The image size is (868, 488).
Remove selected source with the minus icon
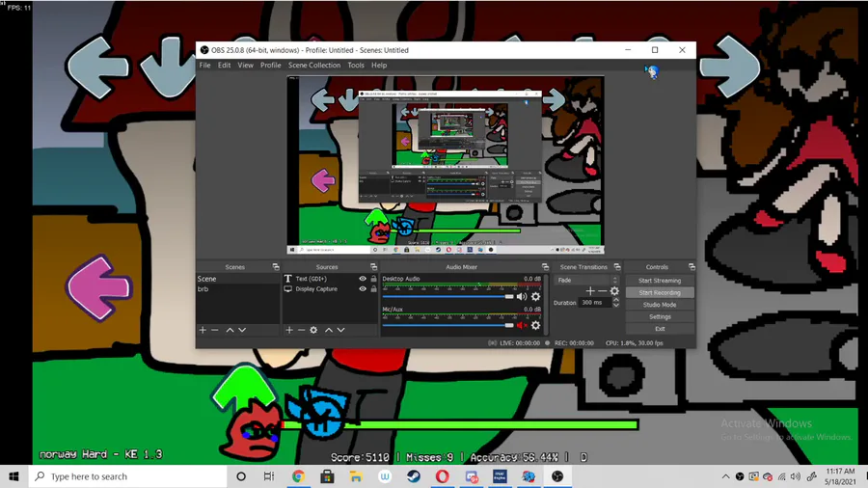[301, 330]
